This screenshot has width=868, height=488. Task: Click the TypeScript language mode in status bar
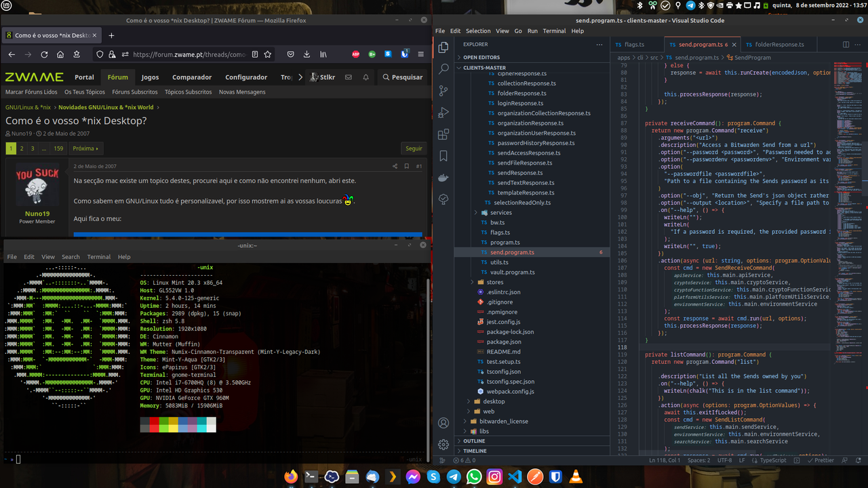click(773, 460)
